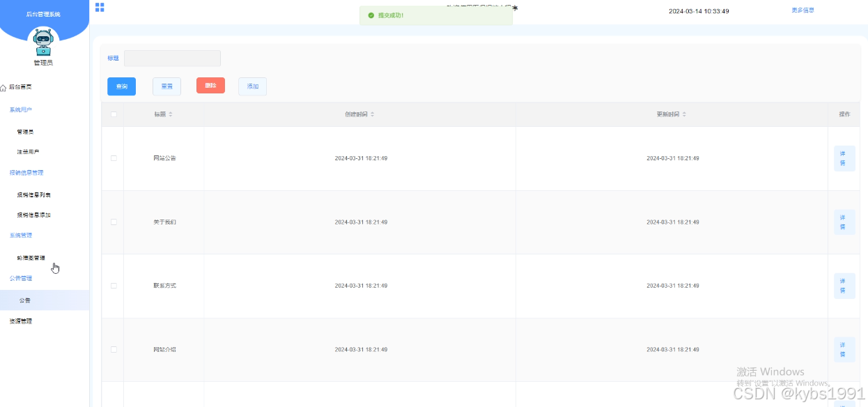Image resolution: width=868 pixels, height=407 pixels.
Task: Collapse the 公告管理 menu group
Action: click(x=21, y=278)
